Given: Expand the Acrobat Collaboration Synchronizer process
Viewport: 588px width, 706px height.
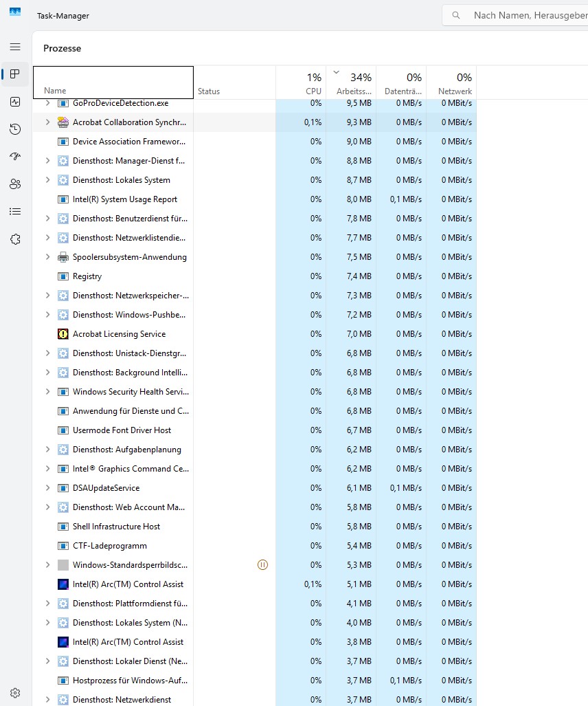Looking at the screenshot, I should click(47, 122).
